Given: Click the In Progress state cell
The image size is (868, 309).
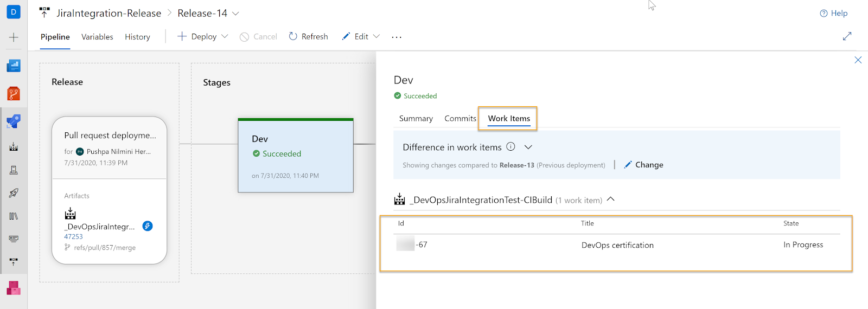Looking at the screenshot, I should coord(803,244).
